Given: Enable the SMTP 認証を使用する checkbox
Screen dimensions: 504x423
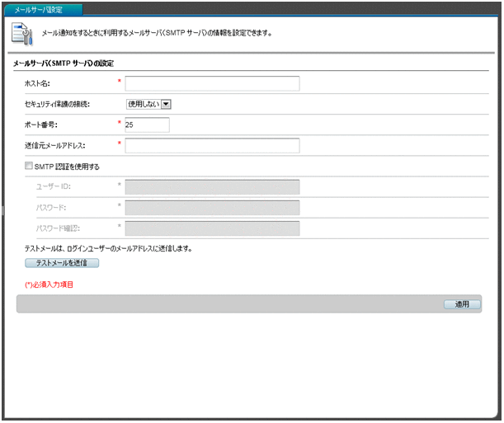Looking at the screenshot, I should pyautogui.click(x=29, y=166).
